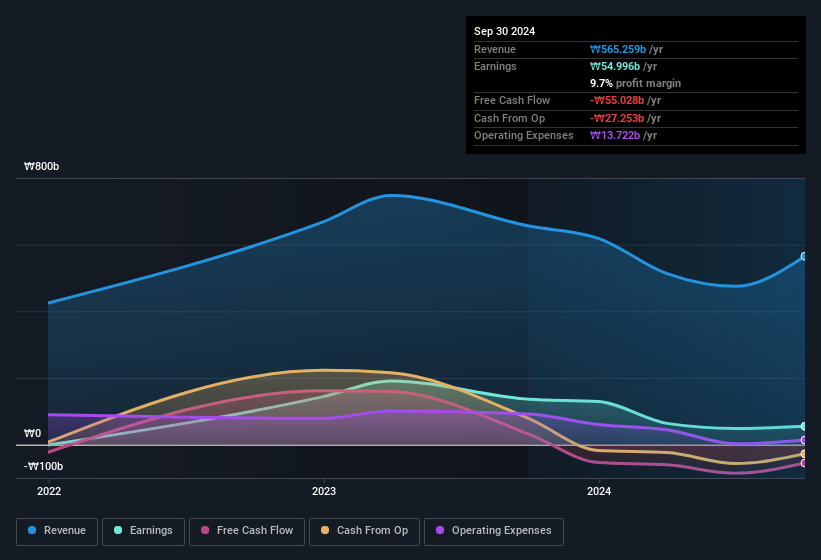Click the -₩55.028b free cash flow value

pyautogui.click(x=617, y=100)
